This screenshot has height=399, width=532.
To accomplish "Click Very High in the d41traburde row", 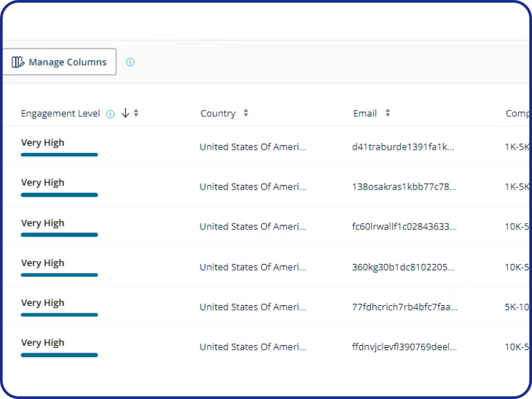I will 43,143.
